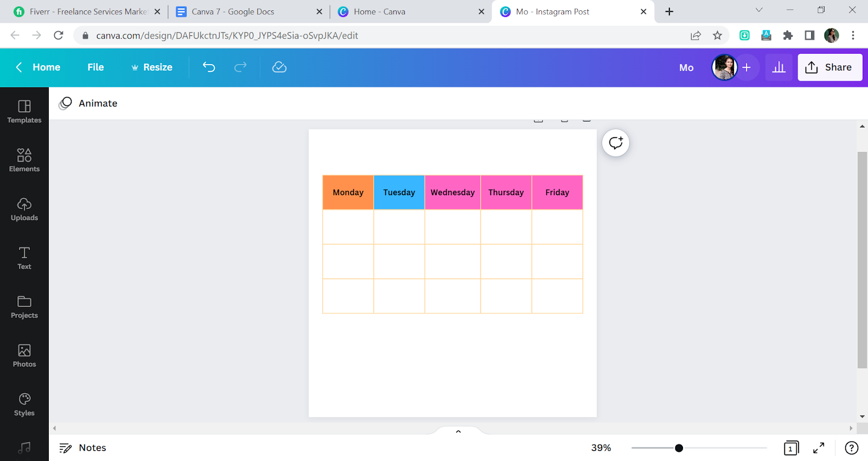Open the extensions puzzle icon

coord(788,35)
